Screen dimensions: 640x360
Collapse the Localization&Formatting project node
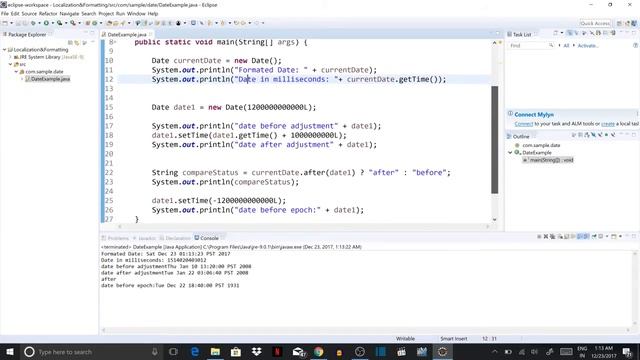click(x=4, y=50)
